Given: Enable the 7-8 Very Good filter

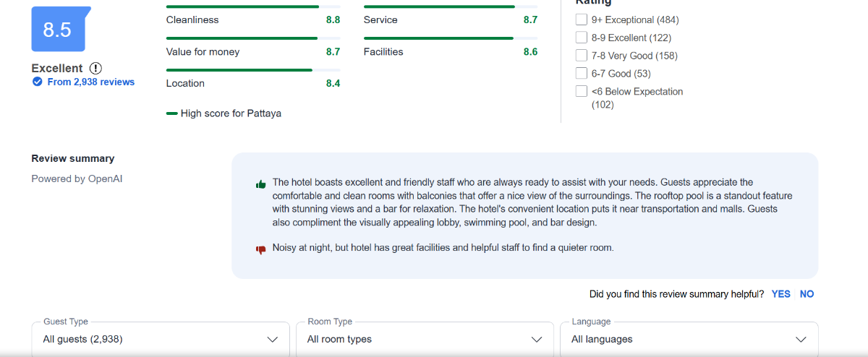Looking at the screenshot, I should [582, 56].
